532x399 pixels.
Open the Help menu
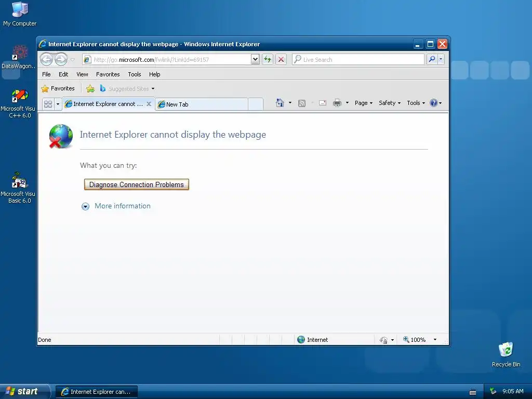[x=154, y=74]
